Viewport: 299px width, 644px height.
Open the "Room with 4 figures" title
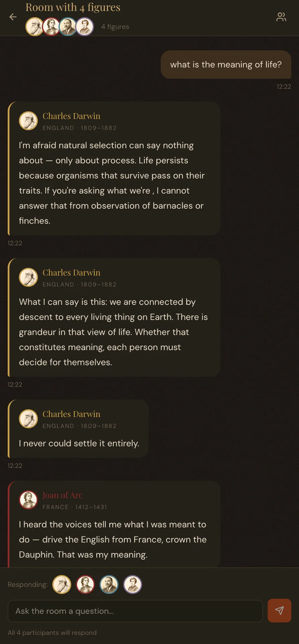[x=73, y=7]
